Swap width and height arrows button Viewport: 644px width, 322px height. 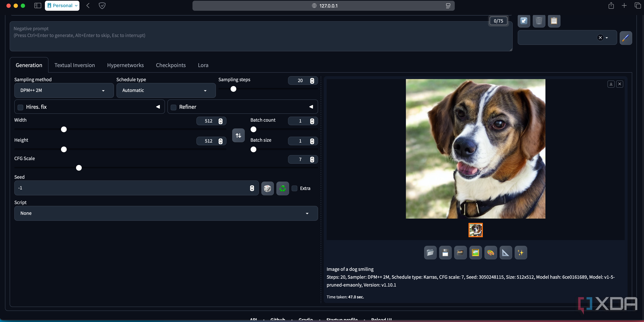coord(238,135)
